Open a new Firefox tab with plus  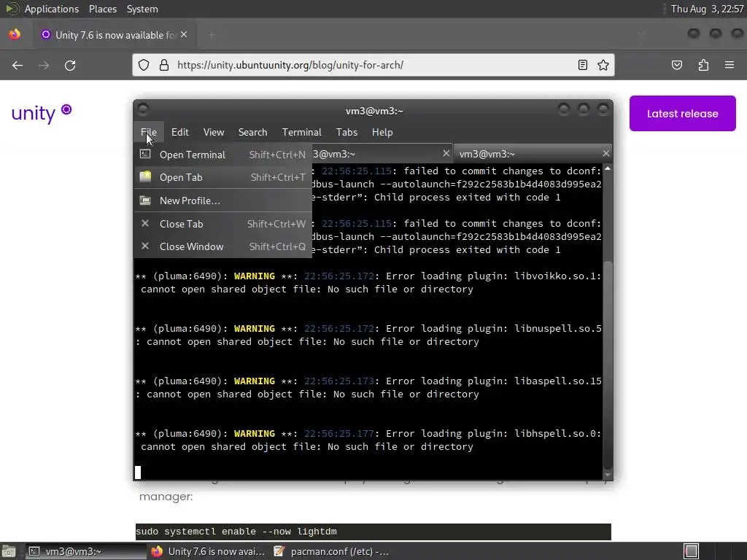(212, 35)
